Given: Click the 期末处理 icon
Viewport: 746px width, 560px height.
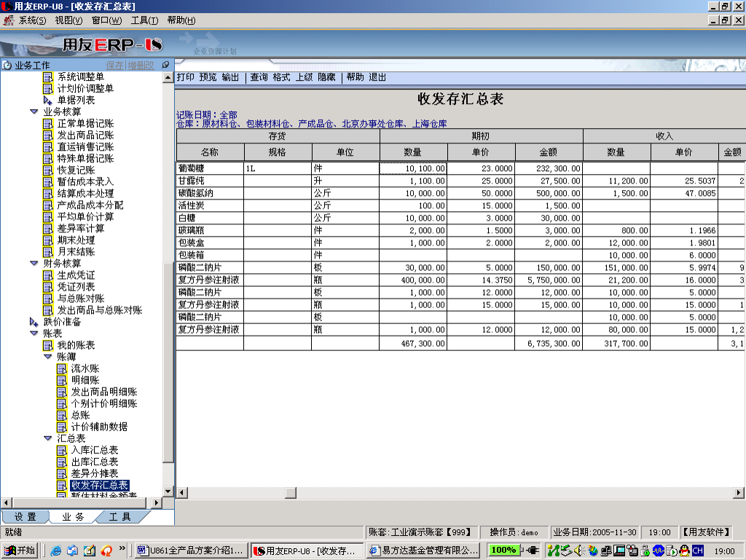Looking at the screenshot, I should coord(48,240).
